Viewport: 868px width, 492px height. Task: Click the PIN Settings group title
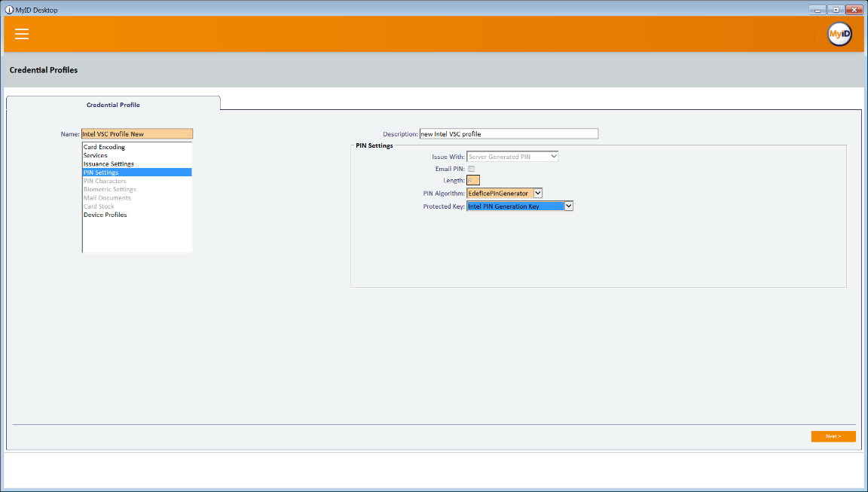pyautogui.click(x=374, y=145)
